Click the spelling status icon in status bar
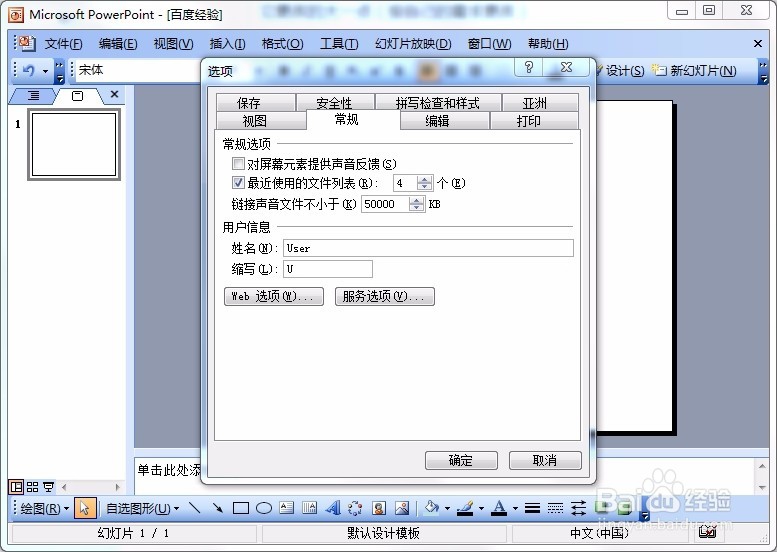777x552 pixels. (707, 532)
